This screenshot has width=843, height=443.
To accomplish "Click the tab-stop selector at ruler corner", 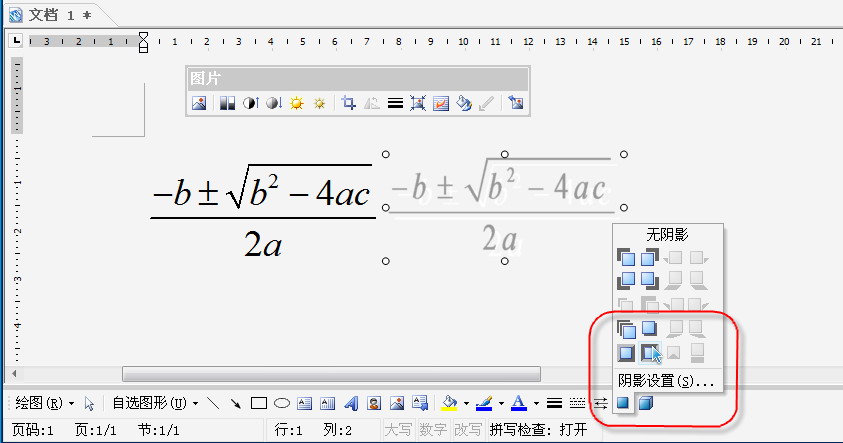I will (x=16, y=40).
